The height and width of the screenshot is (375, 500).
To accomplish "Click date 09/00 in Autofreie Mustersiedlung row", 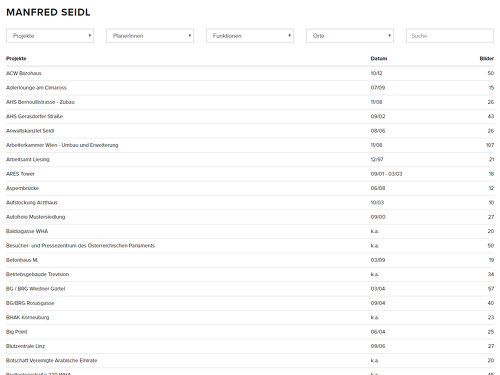I will click(378, 217).
